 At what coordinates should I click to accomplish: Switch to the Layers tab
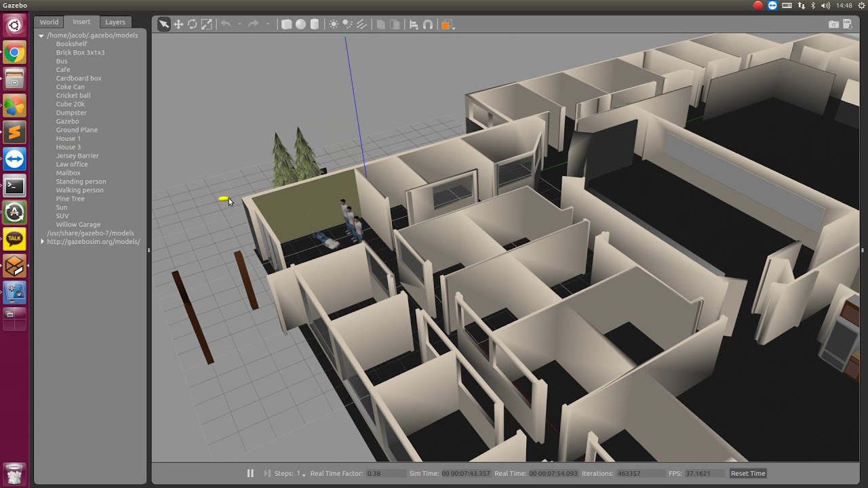[115, 22]
